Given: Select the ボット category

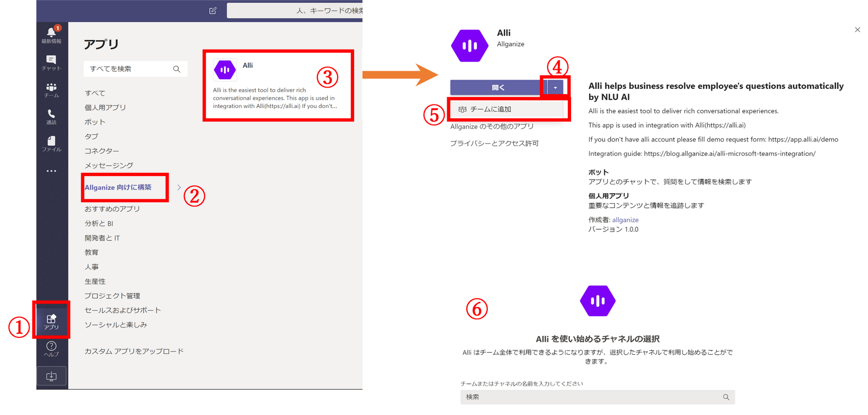Looking at the screenshot, I should (x=95, y=122).
